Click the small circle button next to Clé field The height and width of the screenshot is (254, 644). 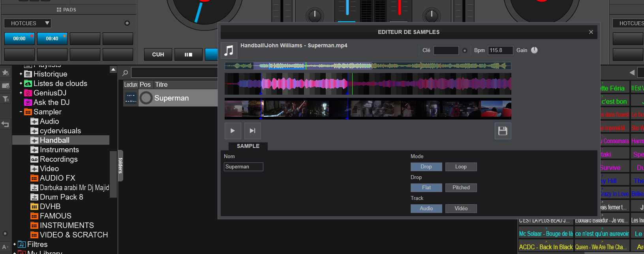coord(465,50)
